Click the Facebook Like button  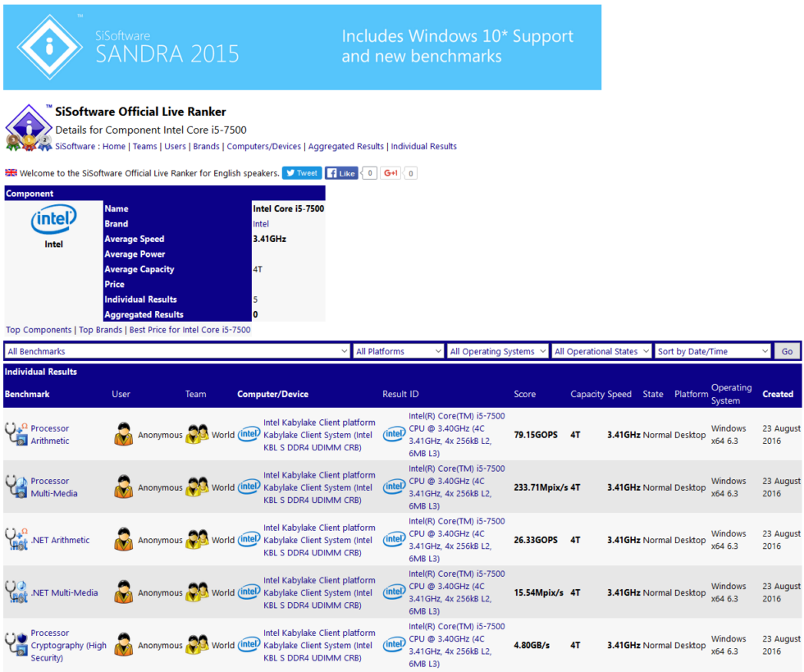tap(341, 173)
